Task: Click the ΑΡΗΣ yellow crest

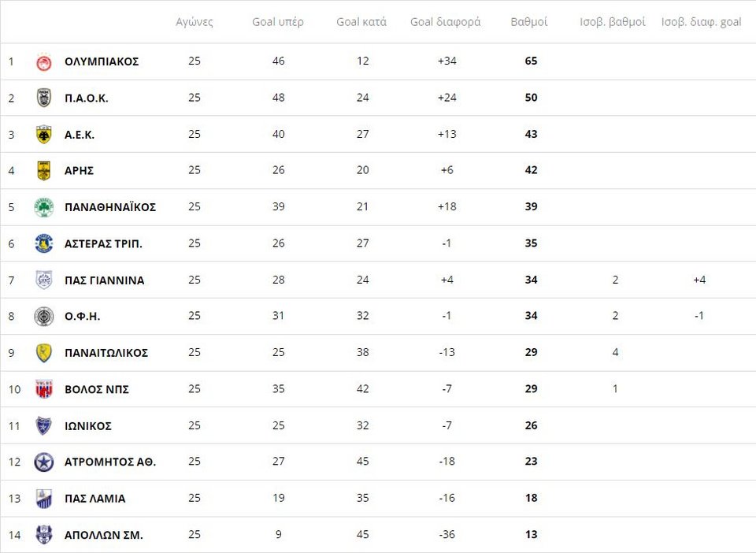Action: (44, 171)
